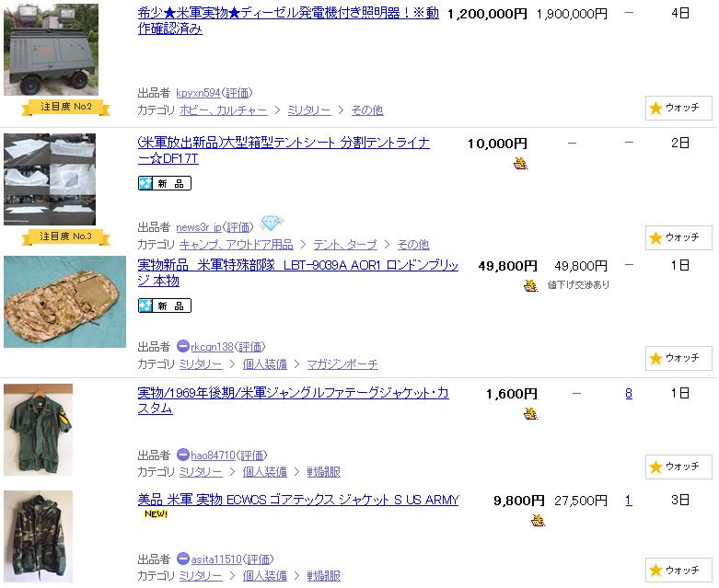View the 8 bids on jungle jacket
Screen dimensions: 719x588
pyautogui.click(x=629, y=394)
